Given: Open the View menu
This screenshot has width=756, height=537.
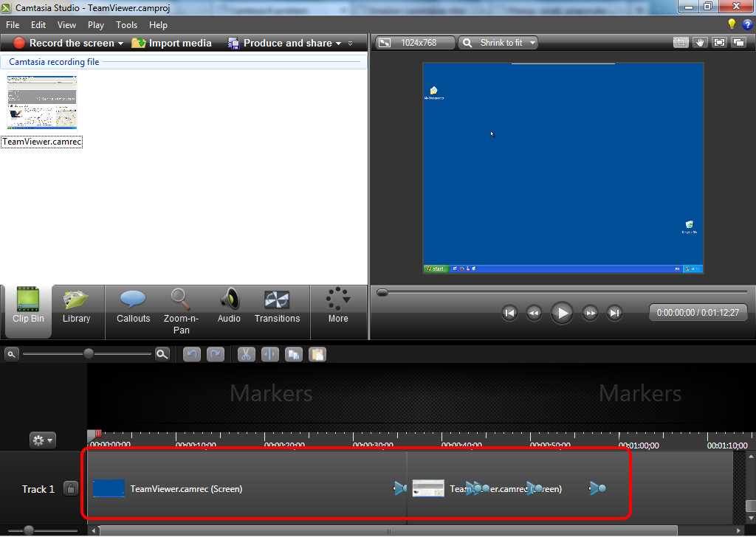Looking at the screenshot, I should point(66,25).
